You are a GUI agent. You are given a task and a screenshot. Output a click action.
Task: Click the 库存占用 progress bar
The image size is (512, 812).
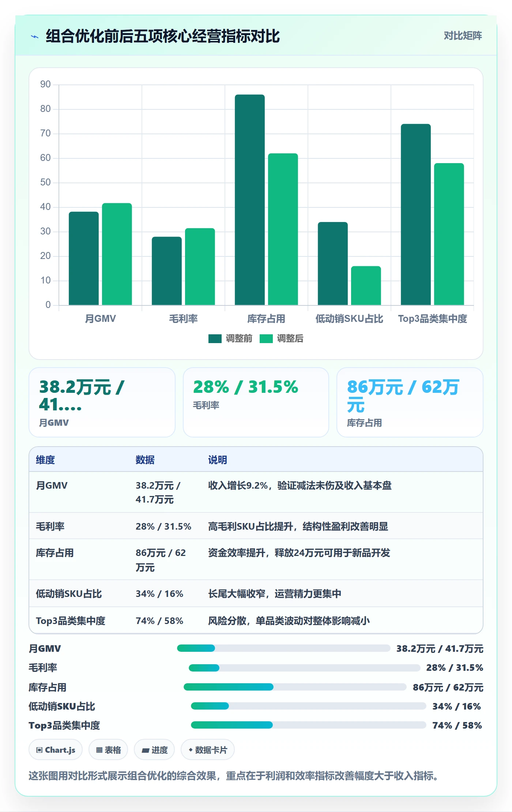coord(295,687)
